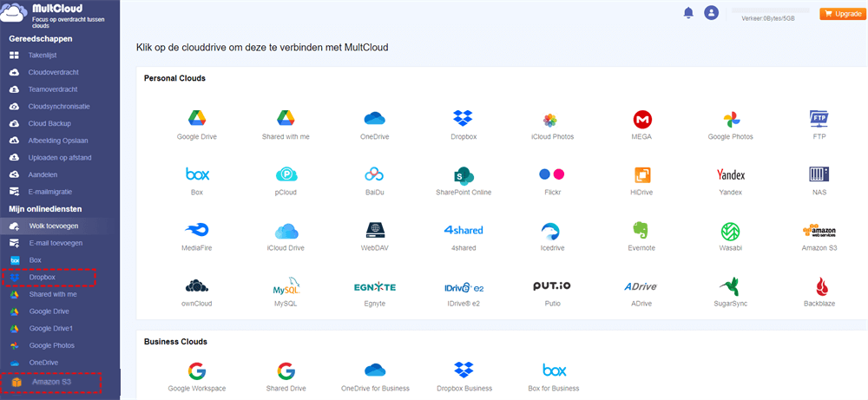Open the notifications bell
This screenshot has width=868, height=400.
coord(688,13)
